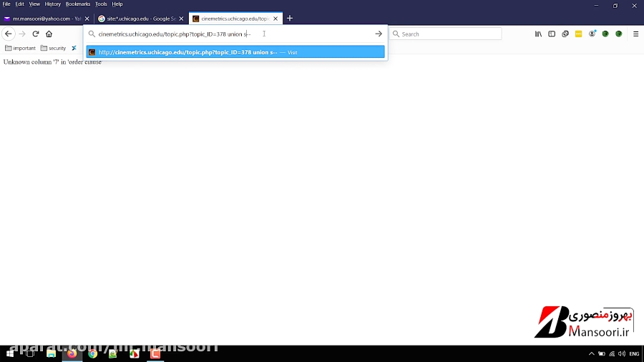This screenshot has width=644, height=362.
Task: Open the volume control in system tray
Action: 622,354
